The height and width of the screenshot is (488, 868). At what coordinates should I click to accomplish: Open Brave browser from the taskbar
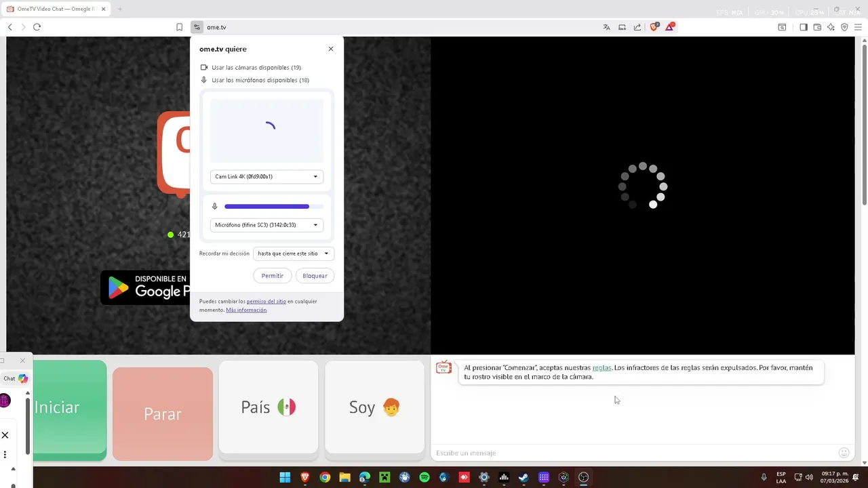[305, 477]
